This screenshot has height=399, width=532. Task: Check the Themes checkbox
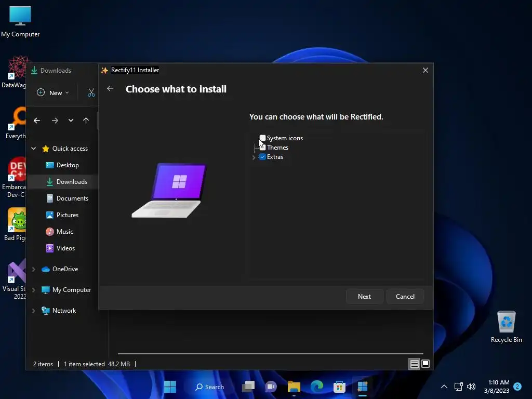[262, 148]
